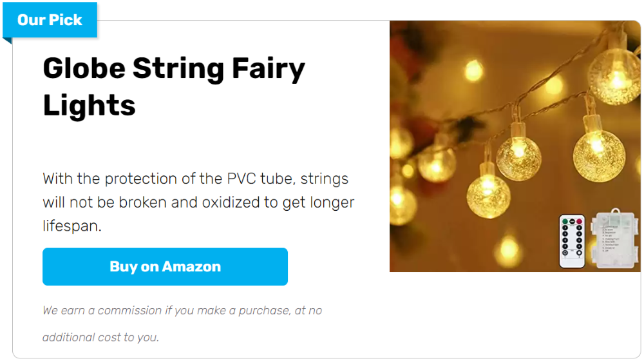
Task: Click the empty white card area below the photo
Action: [515, 315]
